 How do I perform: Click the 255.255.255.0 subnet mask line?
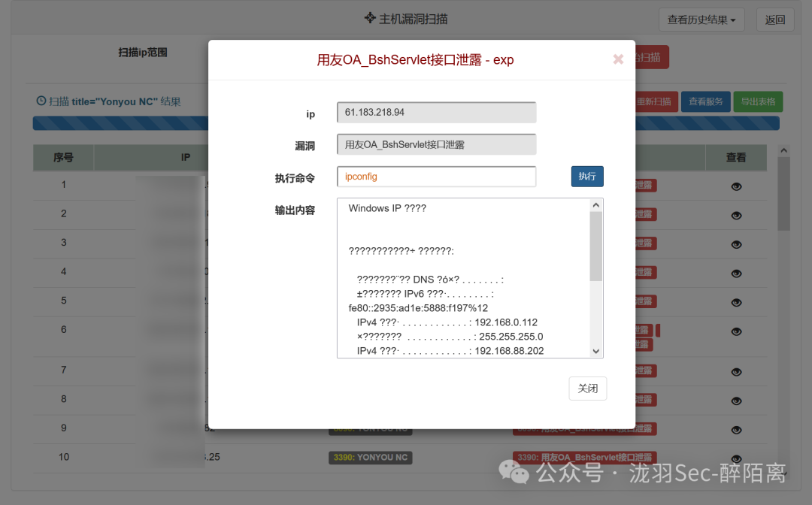pyautogui.click(x=450, y=337)
